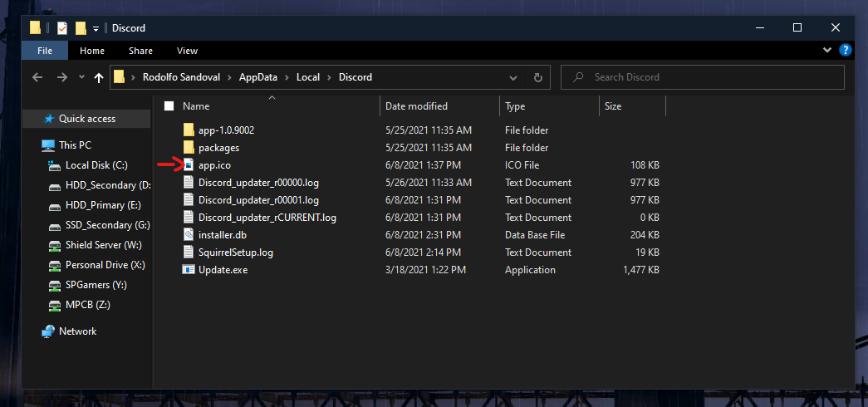The height and width of the screenshot is (407, 868).
Task: Click the MPCB (Z:) drive icon
Action: 54,305
